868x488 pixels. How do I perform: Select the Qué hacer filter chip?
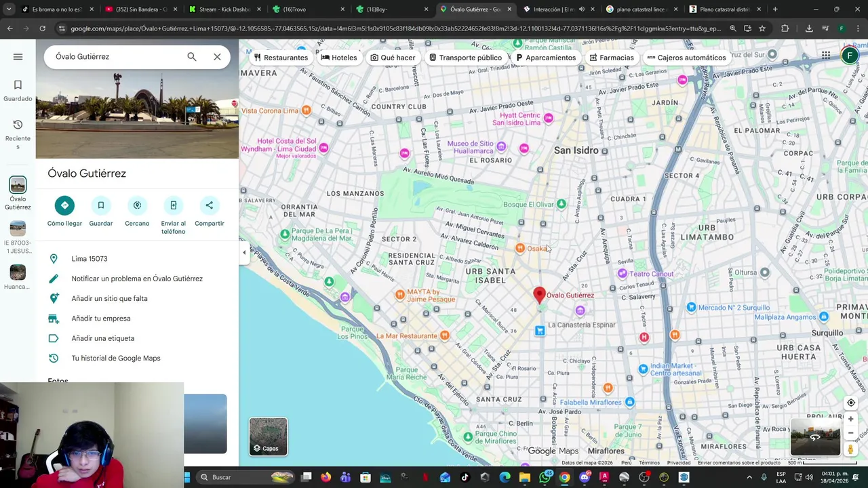coord(393,58)
